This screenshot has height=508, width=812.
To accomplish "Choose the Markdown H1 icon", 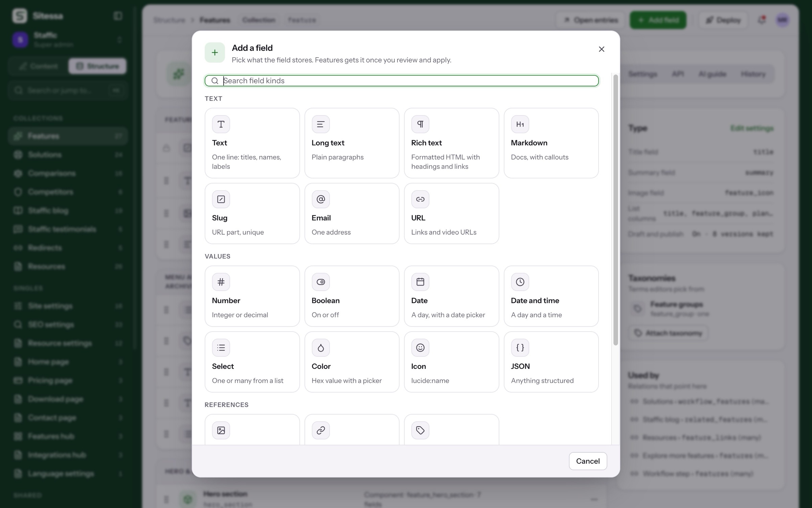I will coord(520,124).
